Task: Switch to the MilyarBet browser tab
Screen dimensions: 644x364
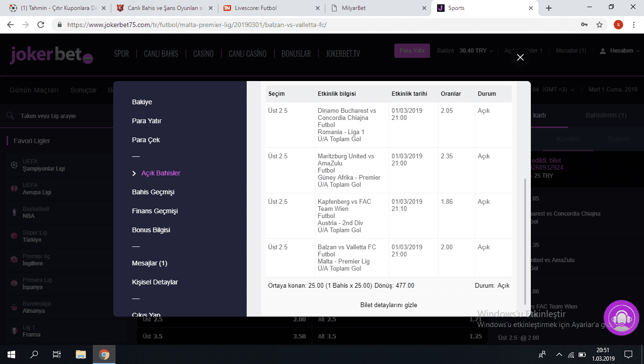Action: click(378, 8)
